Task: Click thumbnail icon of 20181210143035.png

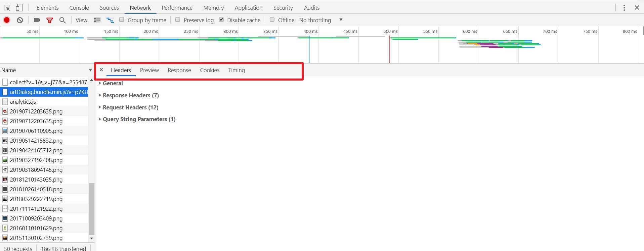Action: [x=5, y=180]
